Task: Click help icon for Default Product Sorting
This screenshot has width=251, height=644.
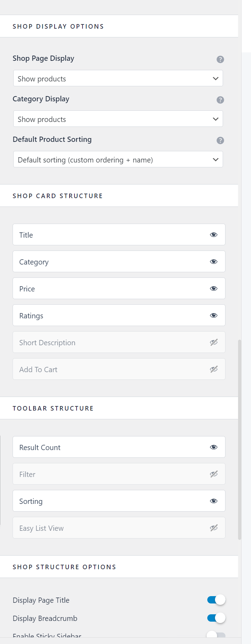Action: 220,140
